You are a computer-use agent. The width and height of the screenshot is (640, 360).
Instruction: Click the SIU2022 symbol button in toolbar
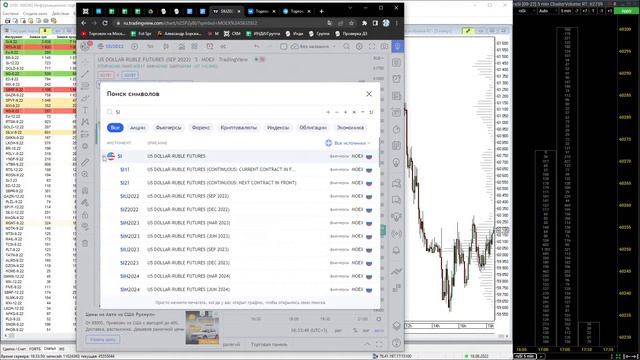click(x=111, y=47)
